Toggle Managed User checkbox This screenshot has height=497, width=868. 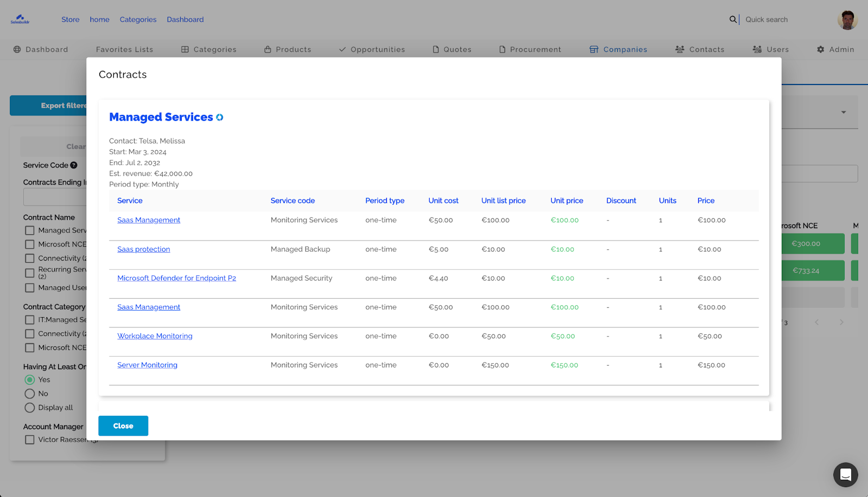(30, 288)
